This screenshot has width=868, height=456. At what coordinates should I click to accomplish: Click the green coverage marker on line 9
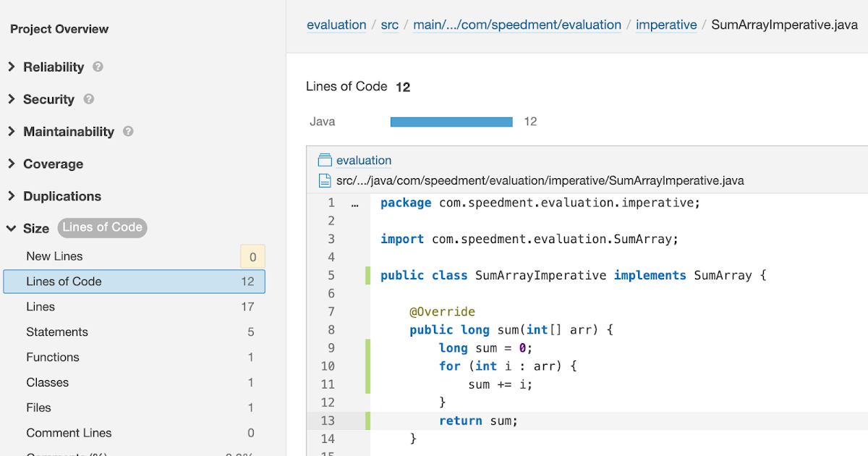point(369,347)
